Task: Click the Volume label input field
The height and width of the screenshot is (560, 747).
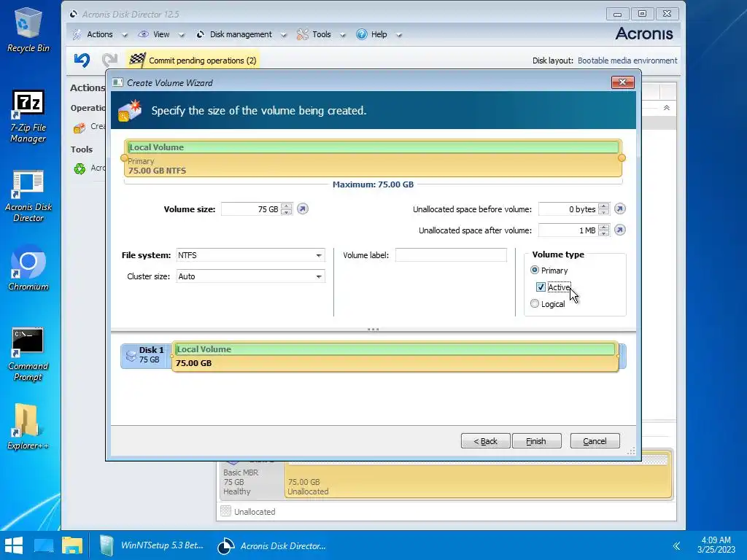Action: [451, 254]
